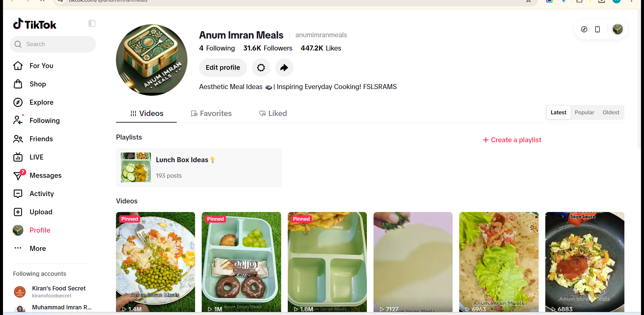
Task: Open the Messages inbox icon
Action: 18,175
